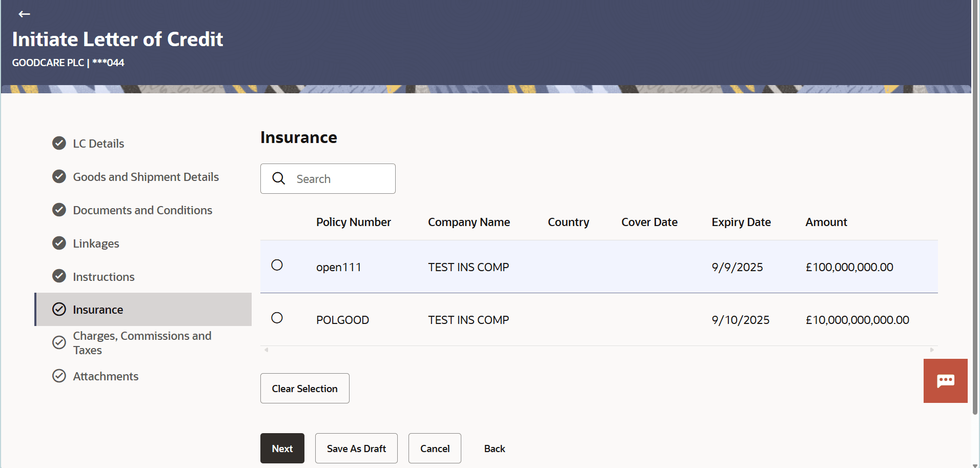Switch to the Linkages step
The height and width of the screenshot is (468, 980).
pyautogui.click(x=96, y=243)
